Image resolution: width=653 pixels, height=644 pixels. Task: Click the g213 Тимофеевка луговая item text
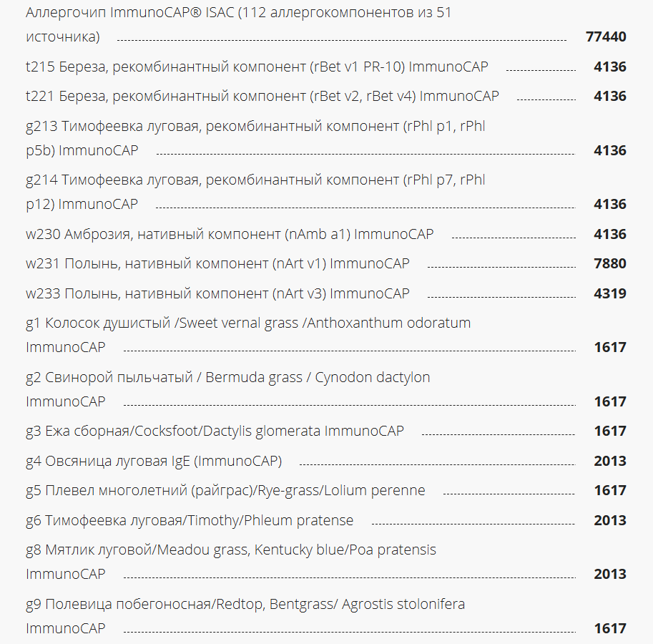(255, 127)
